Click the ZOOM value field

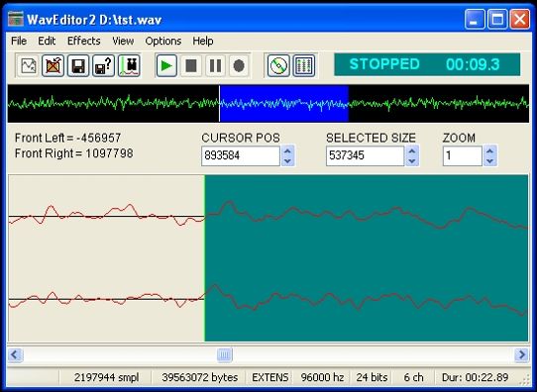463,156
